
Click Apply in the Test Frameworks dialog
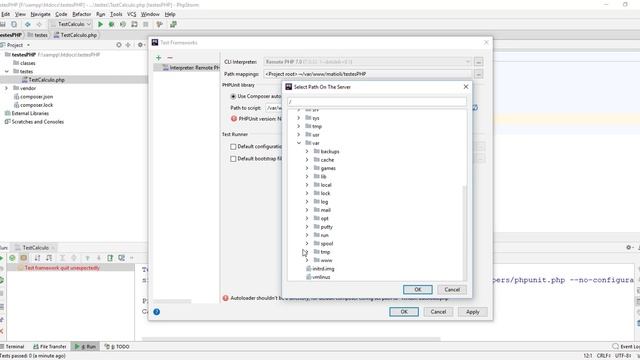pyautogui.click(x=473, y=312)
